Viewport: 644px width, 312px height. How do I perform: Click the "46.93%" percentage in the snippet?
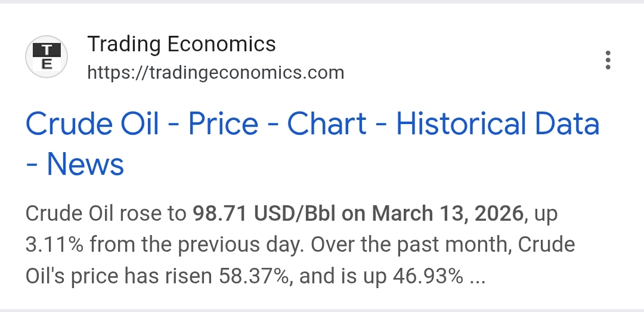pyautogui.click(x=428, y=277)
